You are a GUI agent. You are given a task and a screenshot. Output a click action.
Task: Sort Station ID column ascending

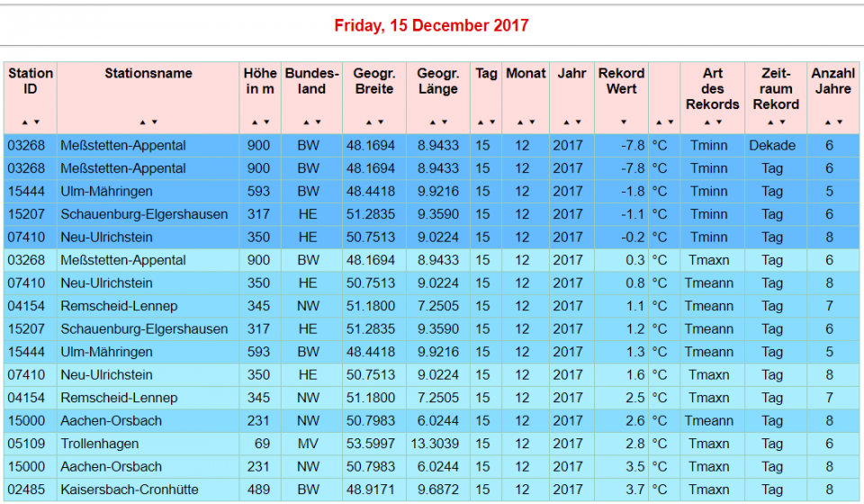[x=25, y=122]
